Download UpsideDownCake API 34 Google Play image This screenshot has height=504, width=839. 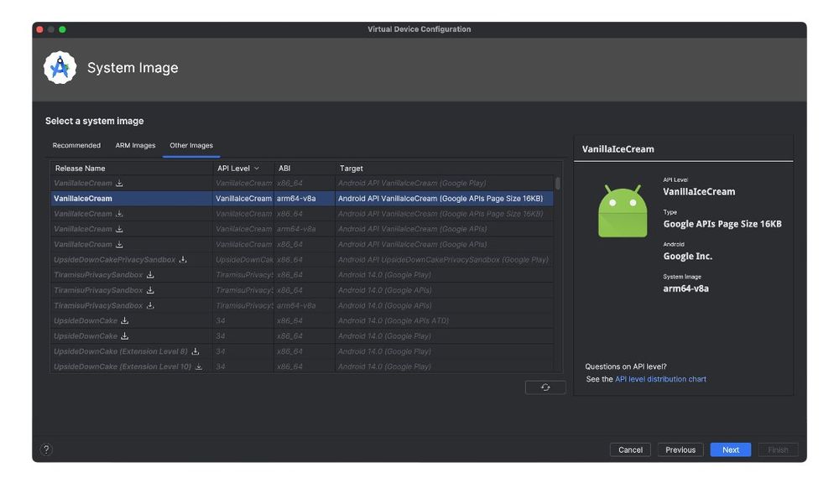[125, 336]
